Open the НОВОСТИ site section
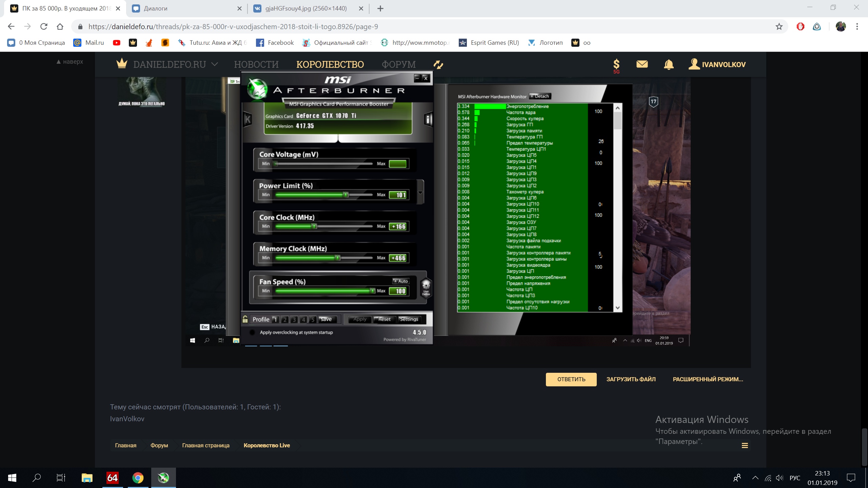 256,64
